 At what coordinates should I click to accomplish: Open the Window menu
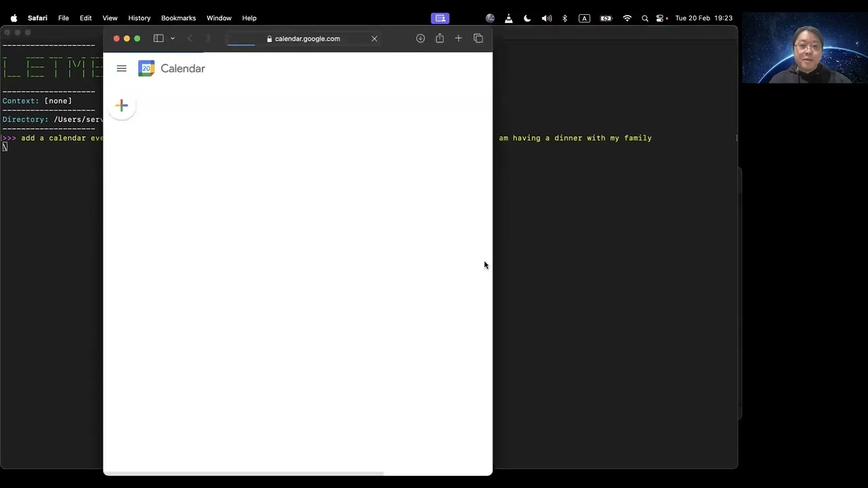pos(219,18)
